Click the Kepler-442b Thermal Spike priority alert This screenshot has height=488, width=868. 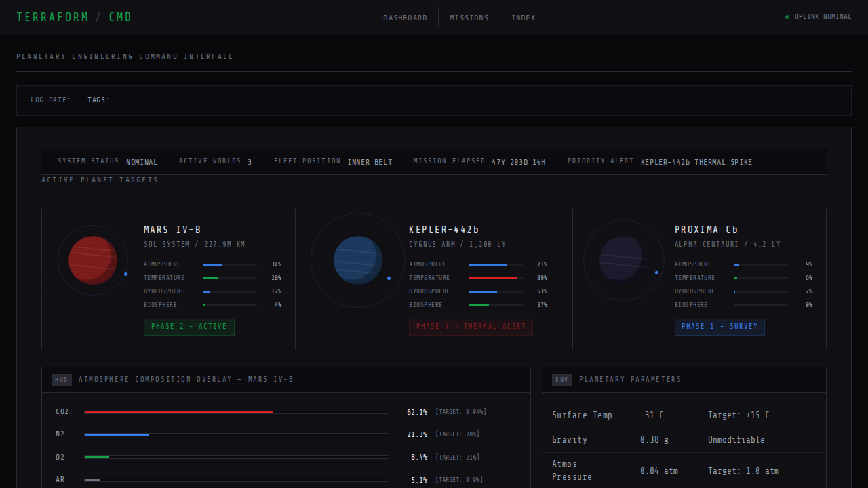[696, 162]
